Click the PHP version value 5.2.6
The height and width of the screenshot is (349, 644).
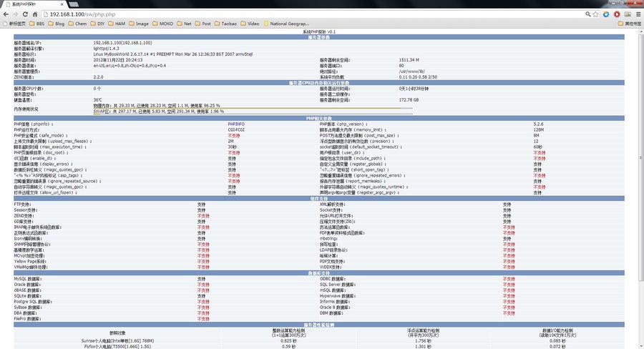click(x=538, y=124)
